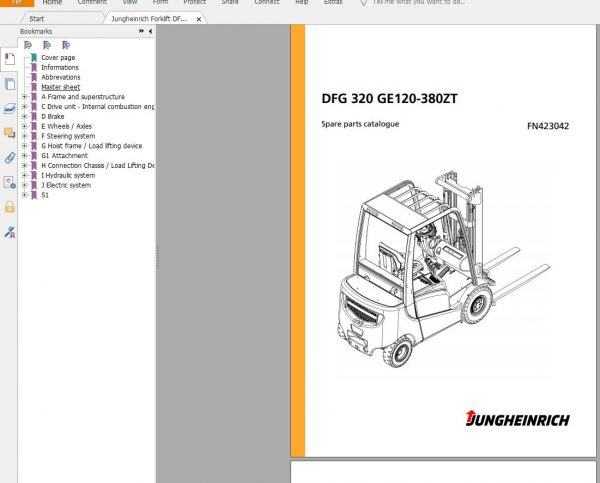Expand the I Hydraulic system bookmark
Screen dimensions: 600x483
click(x=24, y=175)
